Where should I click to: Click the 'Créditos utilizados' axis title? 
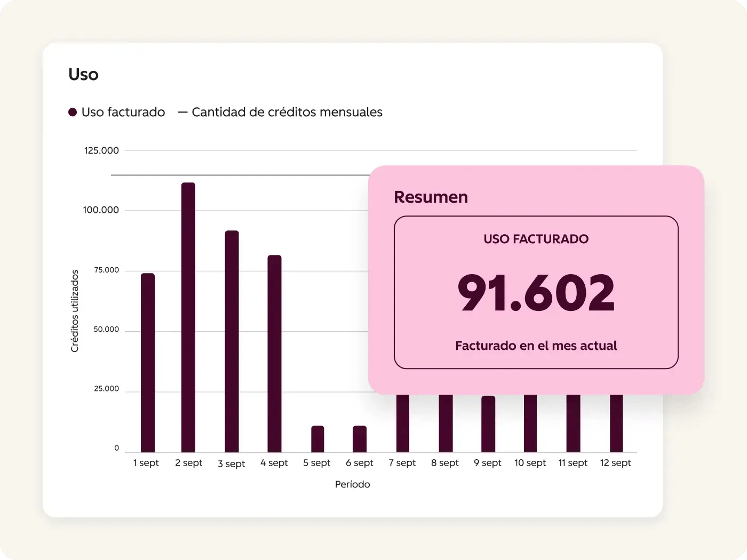(x=75, y=311)
